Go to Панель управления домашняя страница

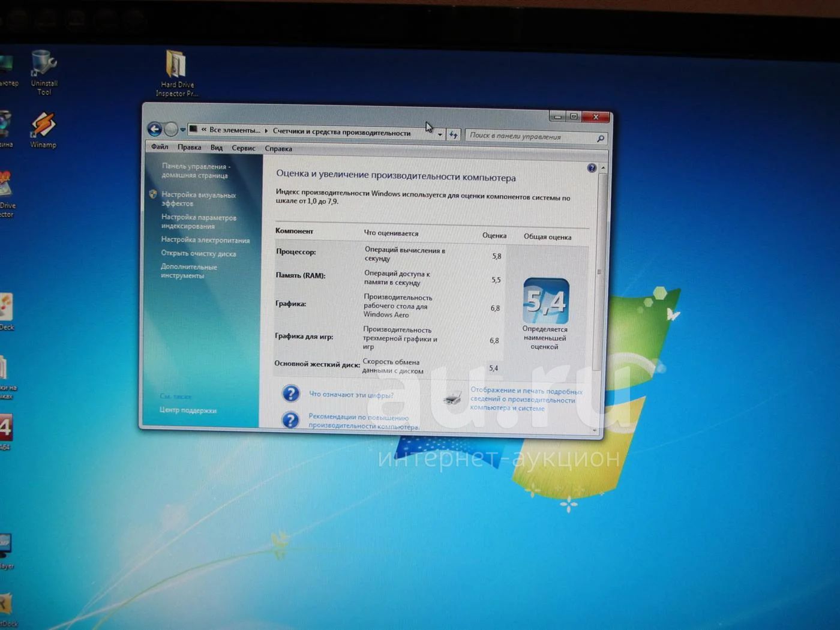pyautogui.click(x=196, y=171)
